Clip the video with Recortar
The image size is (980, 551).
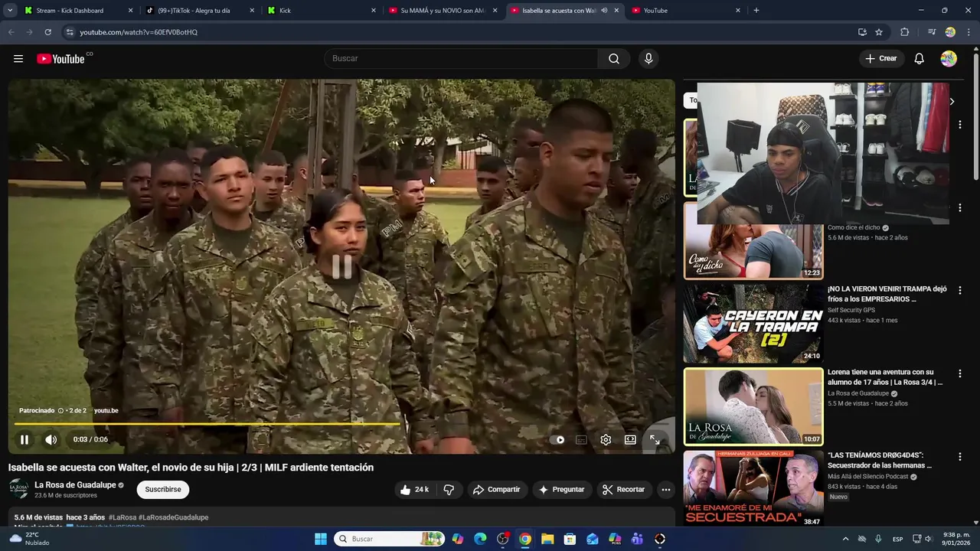tap(623, 490)
